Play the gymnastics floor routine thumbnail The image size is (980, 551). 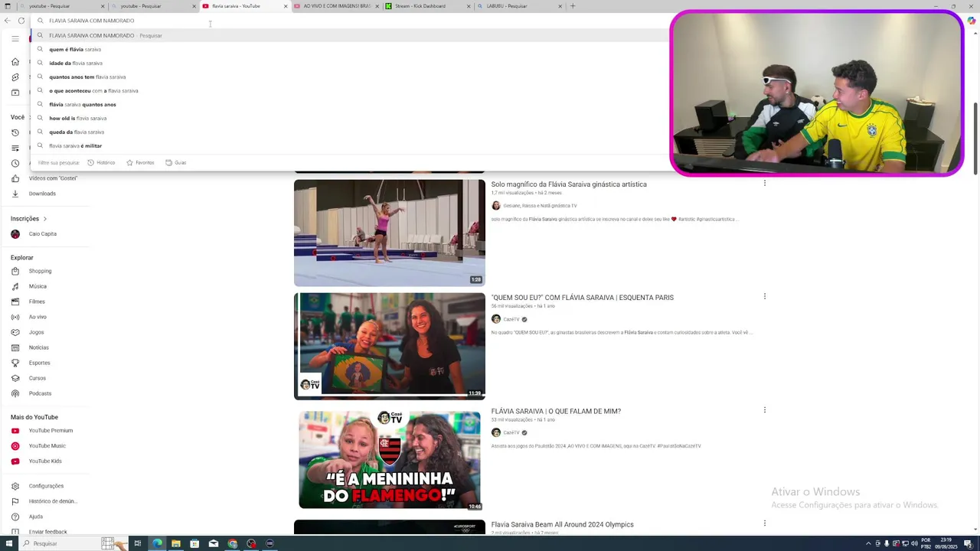(x=390, y=233)
